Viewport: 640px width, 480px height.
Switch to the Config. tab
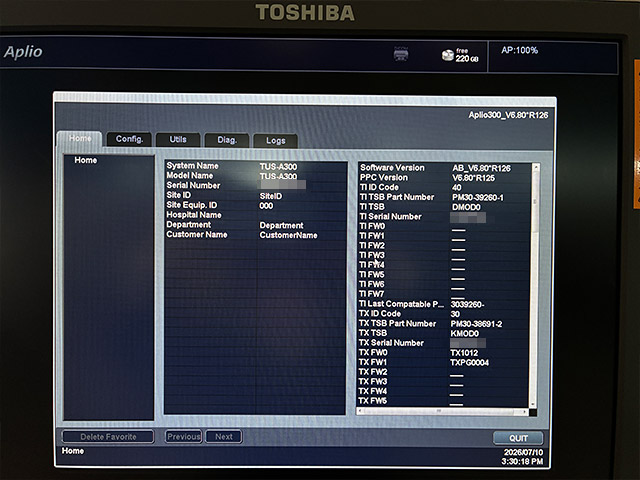(x=129, y=139)
